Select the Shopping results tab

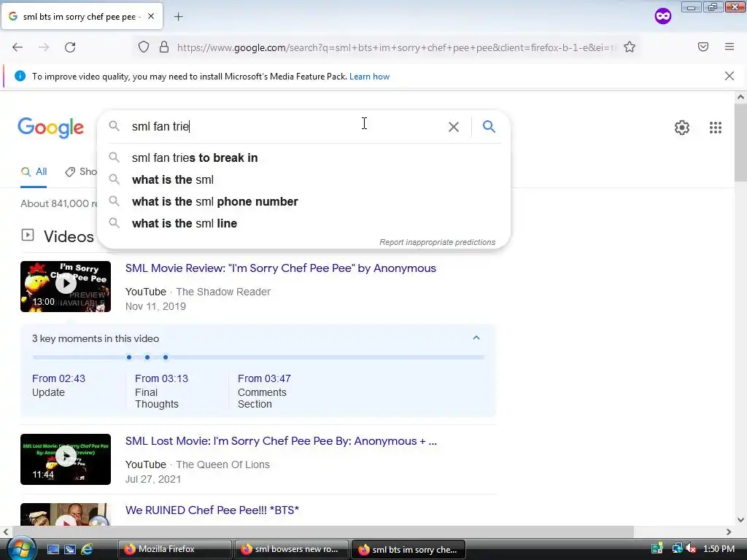(x=81, y=172)
